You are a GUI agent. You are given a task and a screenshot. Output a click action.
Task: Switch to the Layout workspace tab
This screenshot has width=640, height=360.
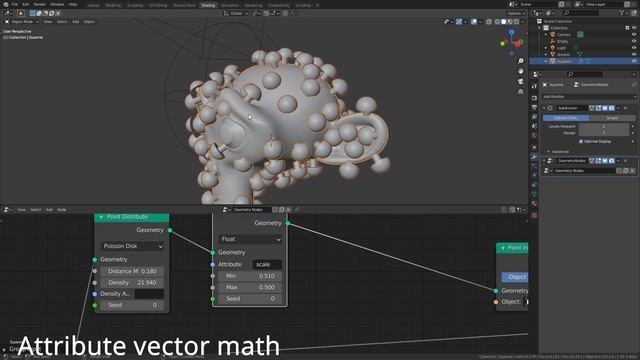[x=93, y=5]
